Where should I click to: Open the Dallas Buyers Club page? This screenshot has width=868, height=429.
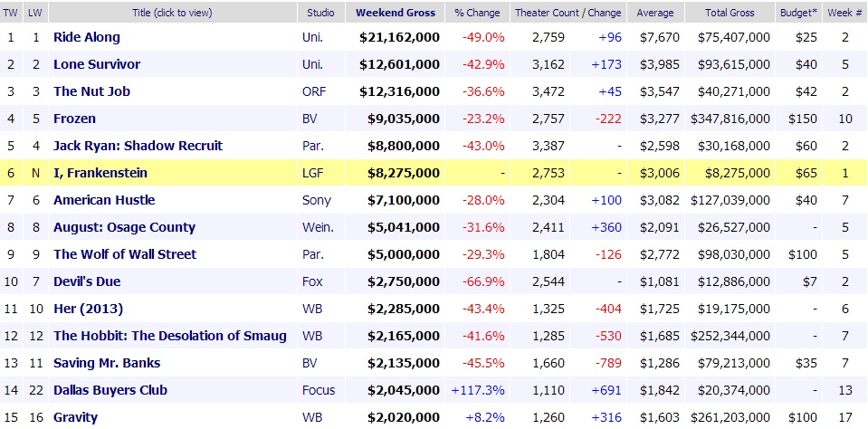pyautogui.click(x=110, y=390)
